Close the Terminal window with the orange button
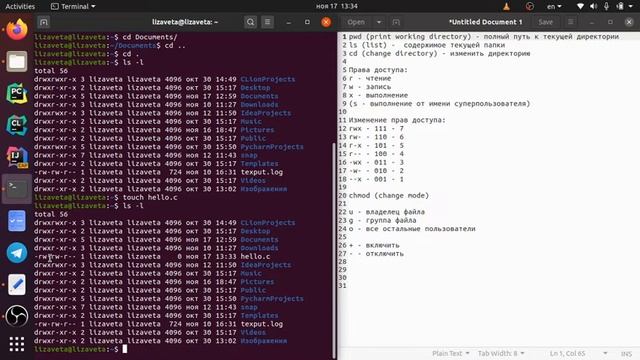Image resolution: width=640 pixels, height=360 pixels. tap(326, 22)
